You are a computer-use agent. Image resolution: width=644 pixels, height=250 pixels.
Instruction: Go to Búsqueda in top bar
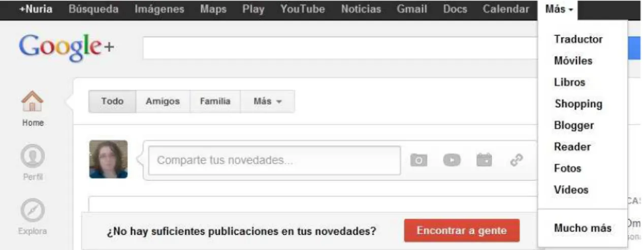click(x=93, y=9)
